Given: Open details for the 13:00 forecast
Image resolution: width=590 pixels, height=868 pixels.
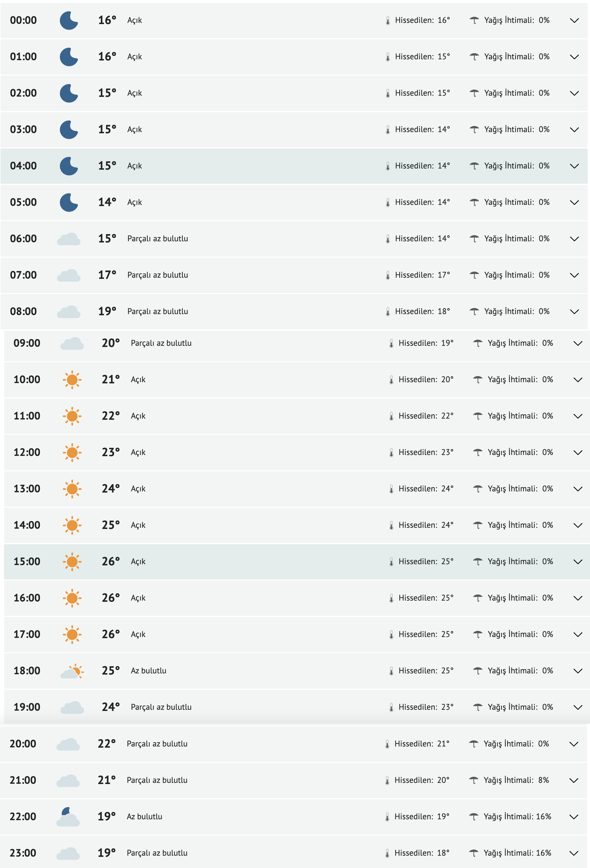Looking at the screenshot, I should [x=577, y=489].
